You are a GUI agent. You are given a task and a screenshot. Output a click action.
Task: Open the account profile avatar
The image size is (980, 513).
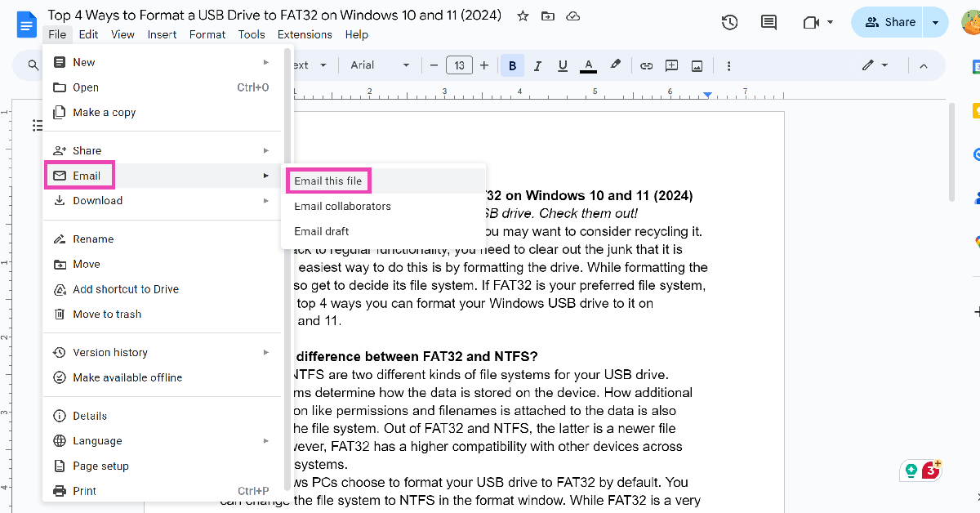pos(971,23)
